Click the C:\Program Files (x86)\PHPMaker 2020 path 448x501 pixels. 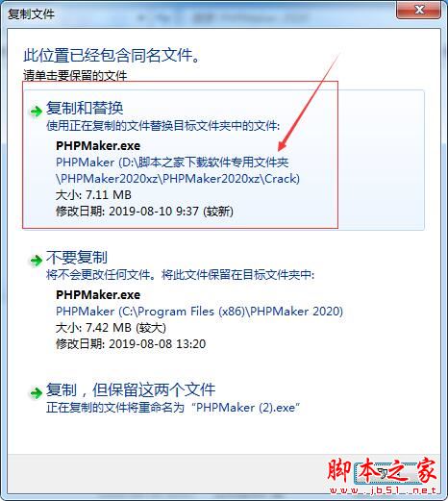pyautogui.click(x=199, y=312)
